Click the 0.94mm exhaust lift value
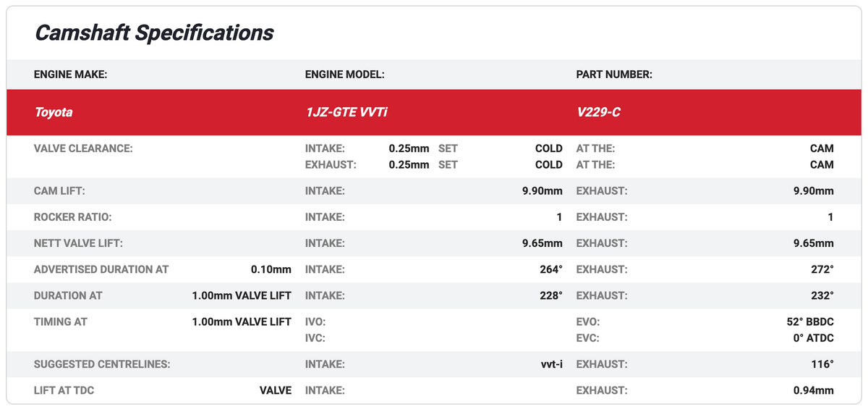The height and width of the screenshot is (409, 868). [x=813, y=390]
